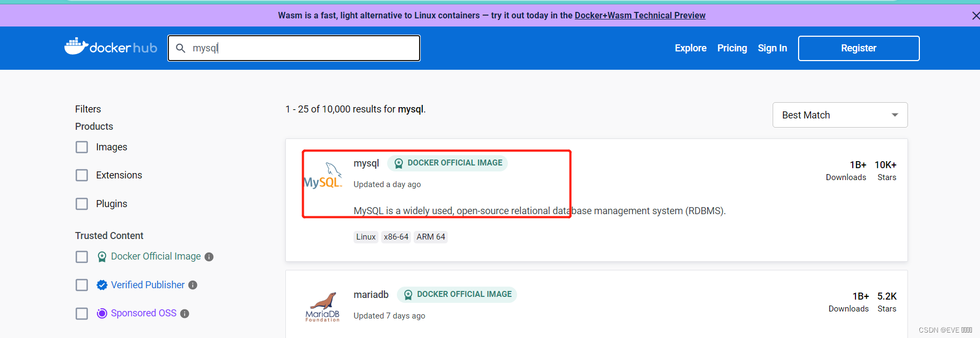Select the Images filter label

(x=112, y=147)
